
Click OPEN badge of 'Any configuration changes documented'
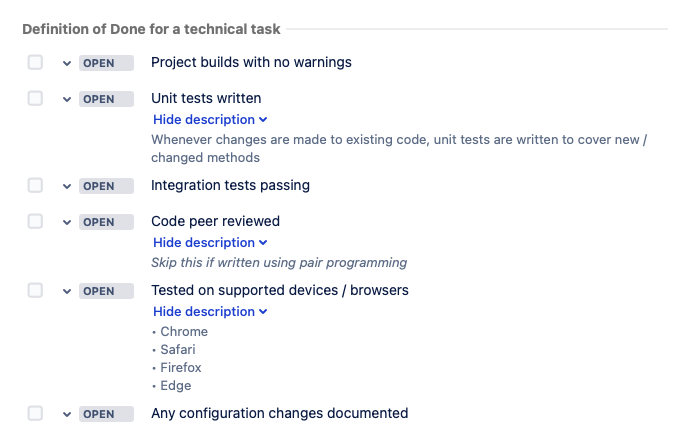click(106, 414)
